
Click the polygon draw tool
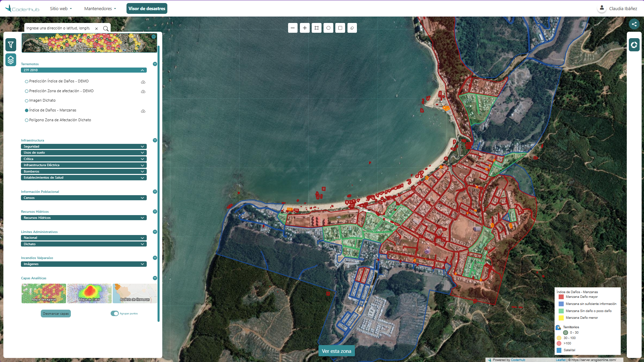[x=316, y=28]
